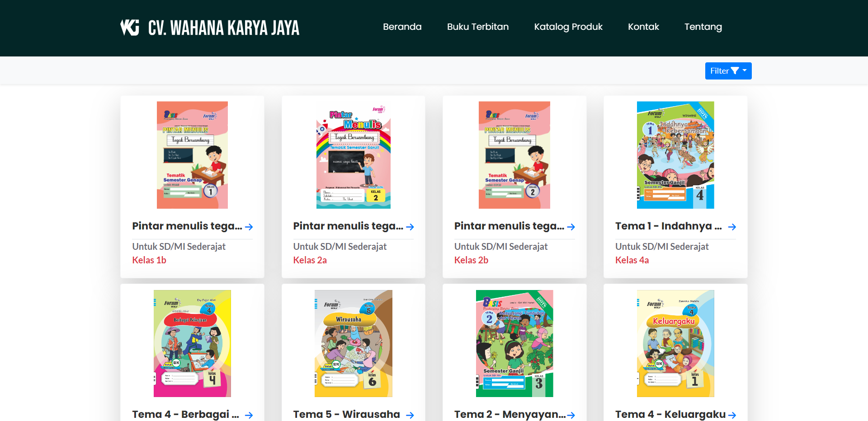This screenshot has height=421, width=868.
Task: Click arrow icon beside Kelas 2b book title
Action: [571, 227]
